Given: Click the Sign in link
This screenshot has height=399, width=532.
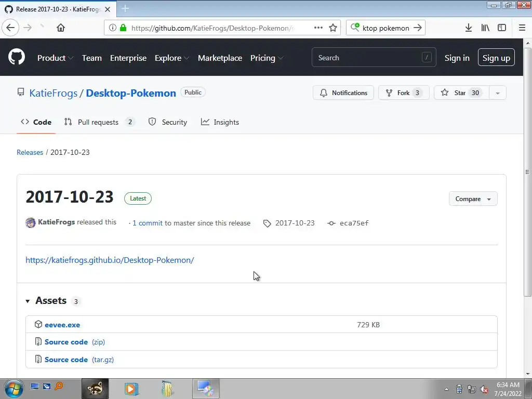Looking at the screenshot, I should pyautogui.click(x=457, y=58).
